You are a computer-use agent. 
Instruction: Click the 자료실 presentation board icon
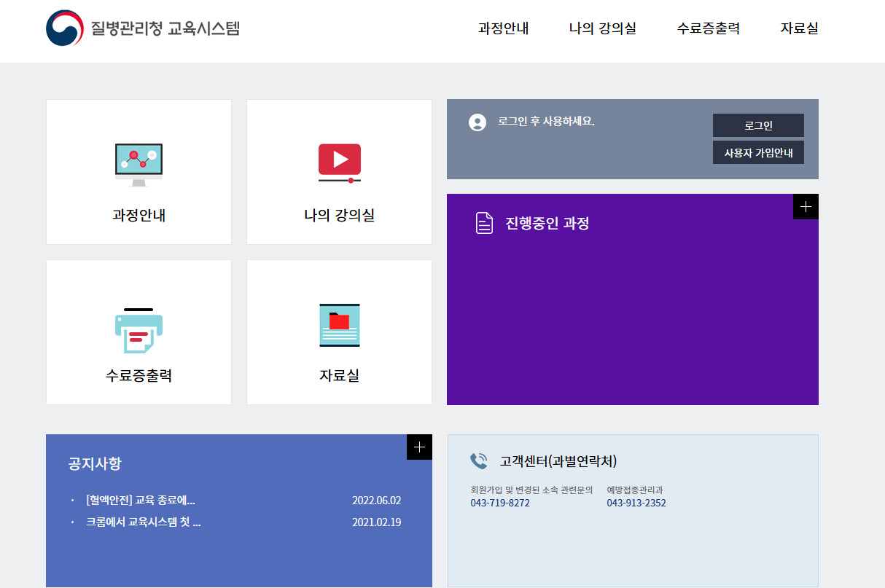(x=339, y=324)
